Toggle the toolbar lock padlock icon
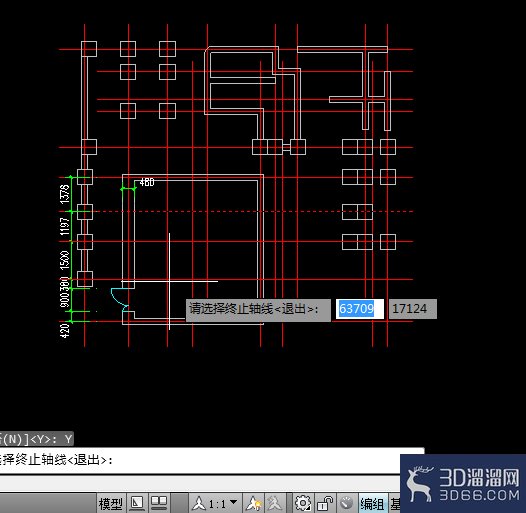Viewport: 526px width, 513px height. pyautogui.click(x=325, y=503)
